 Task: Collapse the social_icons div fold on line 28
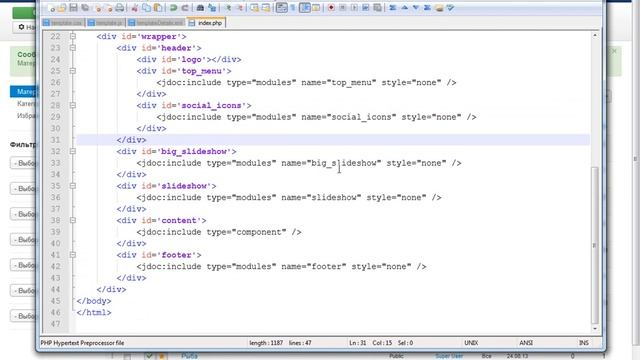coord(73,105)
